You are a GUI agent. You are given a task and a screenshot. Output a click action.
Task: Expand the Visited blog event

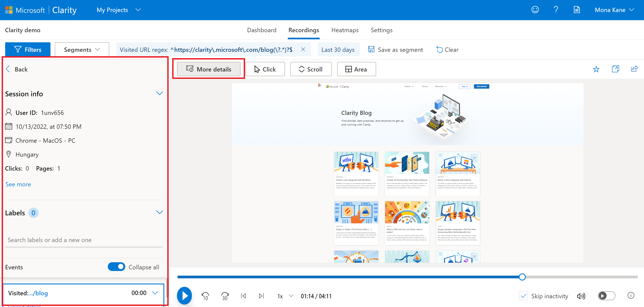point(155,293)
